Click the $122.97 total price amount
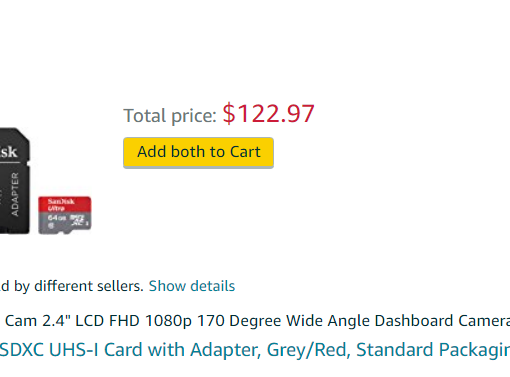The height and width of the screenshot is (377, 510). (x=268, y=114)
